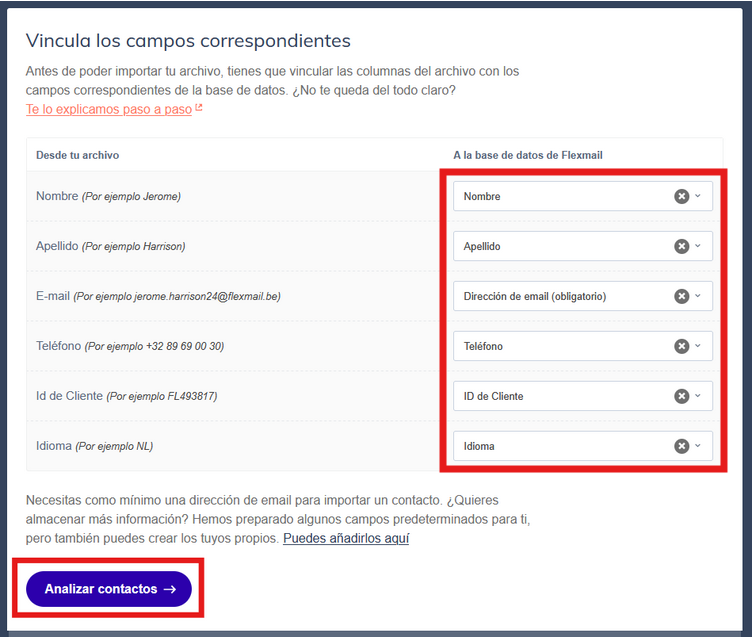
Task: Expand the Teléfono dropdown chevron
Action: point(698,346)
